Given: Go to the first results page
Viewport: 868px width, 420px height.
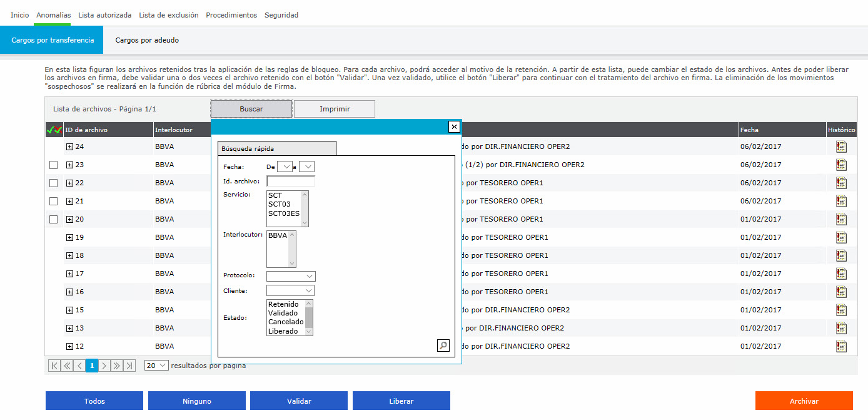Looking at the screenshot, I should [54, 366].
